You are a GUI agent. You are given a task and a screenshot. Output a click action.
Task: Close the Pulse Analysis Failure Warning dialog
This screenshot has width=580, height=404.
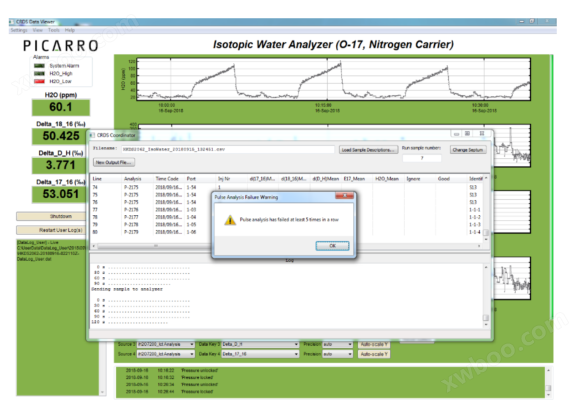(344, 196)
